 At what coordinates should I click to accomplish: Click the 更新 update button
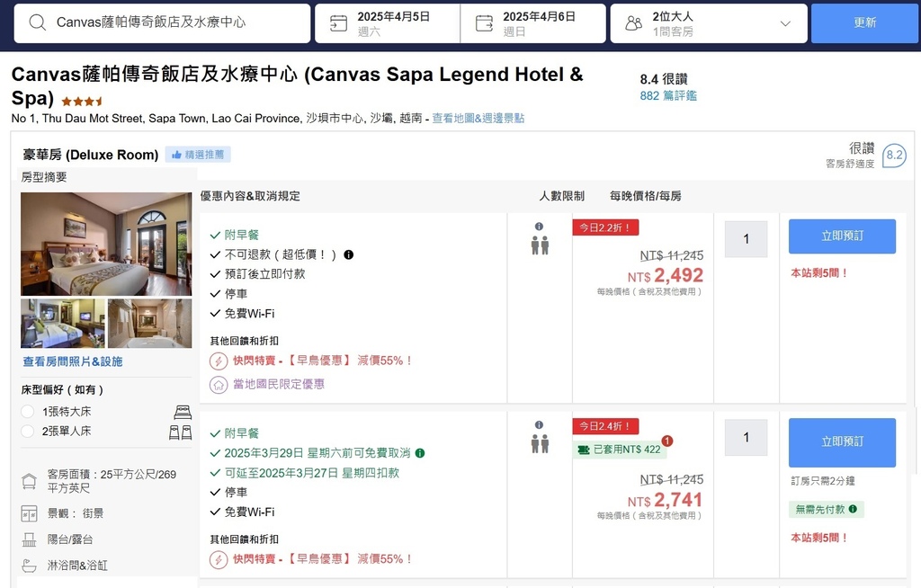point(865,22)
